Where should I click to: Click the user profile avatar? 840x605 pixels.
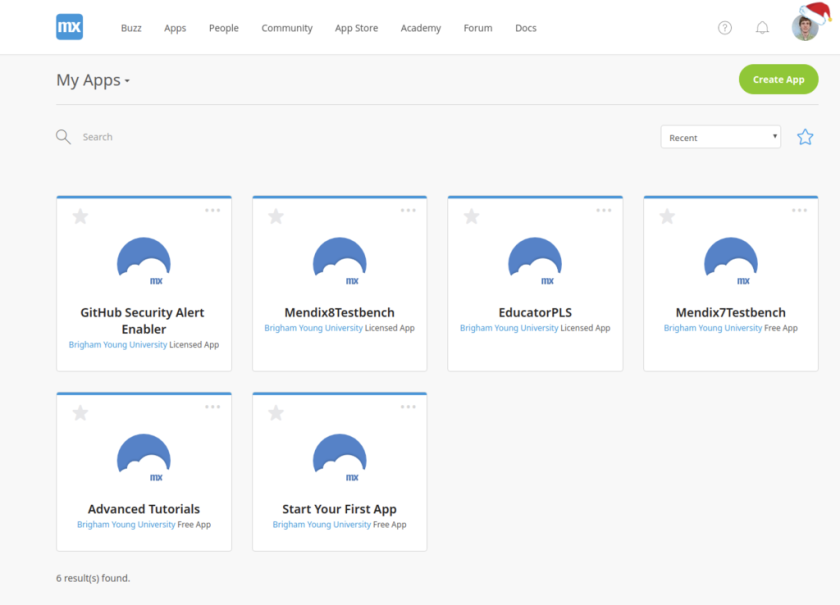point(805,27)
